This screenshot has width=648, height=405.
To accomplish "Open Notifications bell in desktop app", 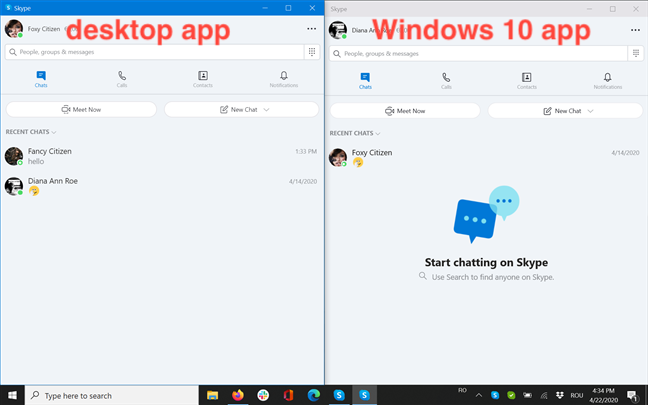I will point(284,79).
